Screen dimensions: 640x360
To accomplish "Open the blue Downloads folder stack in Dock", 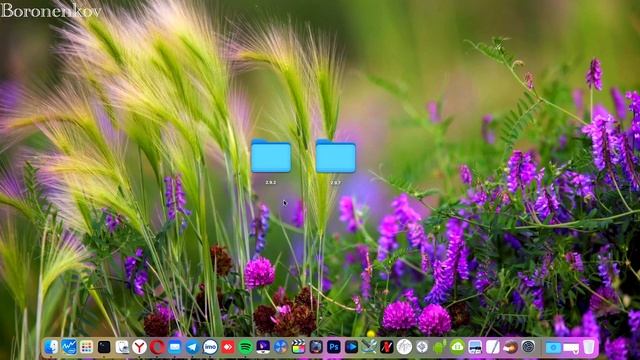I will pyautogui.click(x=553, y=347).
